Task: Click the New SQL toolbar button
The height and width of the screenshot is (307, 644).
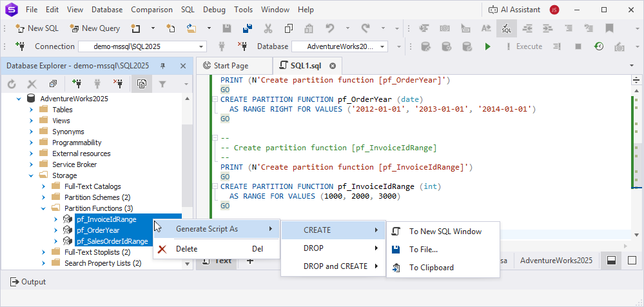Action: [37, 28]
